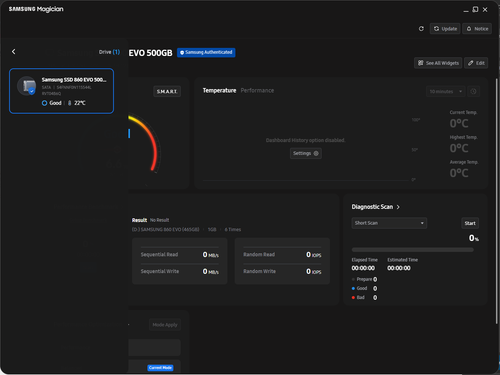Click the Diagnostic Scan heading
The height and width of the screenshot is (375, 500).
[x=372, y=207]
